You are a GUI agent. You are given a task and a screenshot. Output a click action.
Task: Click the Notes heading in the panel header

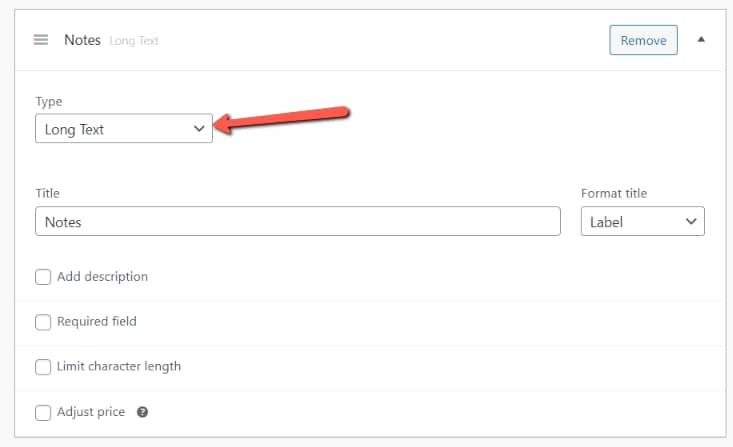click(x=82, y=40)
